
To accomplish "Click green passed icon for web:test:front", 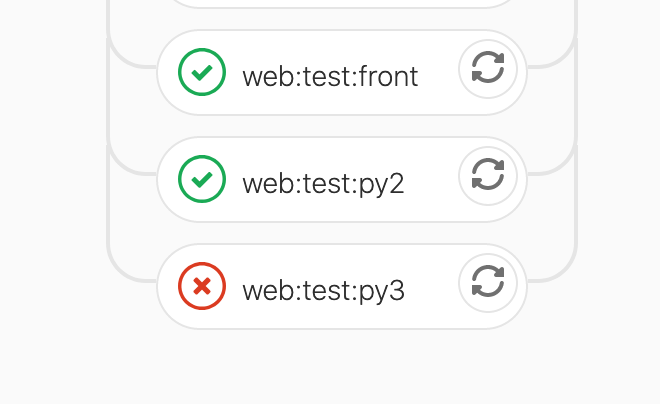I will (x=202, y=72).
